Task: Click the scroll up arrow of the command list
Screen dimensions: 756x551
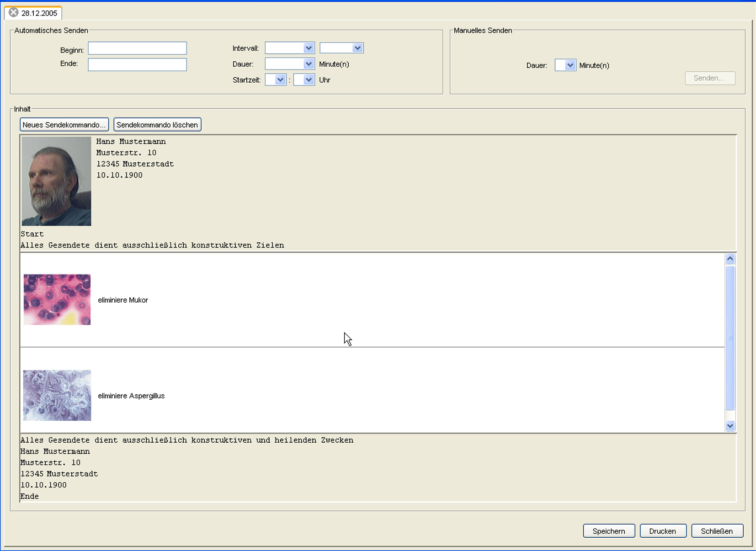Action: coord(730,259)
